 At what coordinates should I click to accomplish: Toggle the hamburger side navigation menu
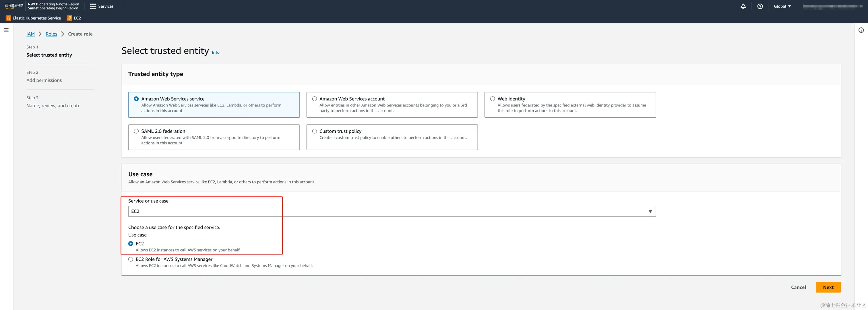[x=6, y=30]
